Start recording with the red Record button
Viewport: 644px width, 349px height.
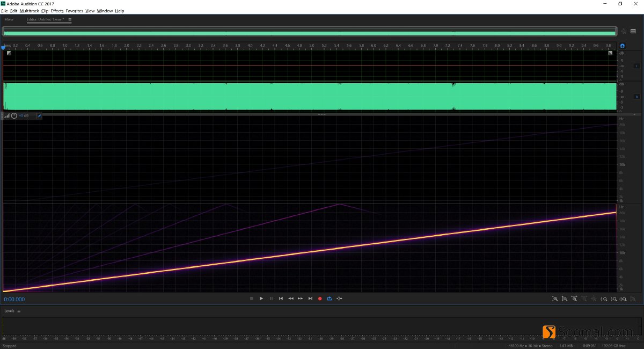click(320, 299)
